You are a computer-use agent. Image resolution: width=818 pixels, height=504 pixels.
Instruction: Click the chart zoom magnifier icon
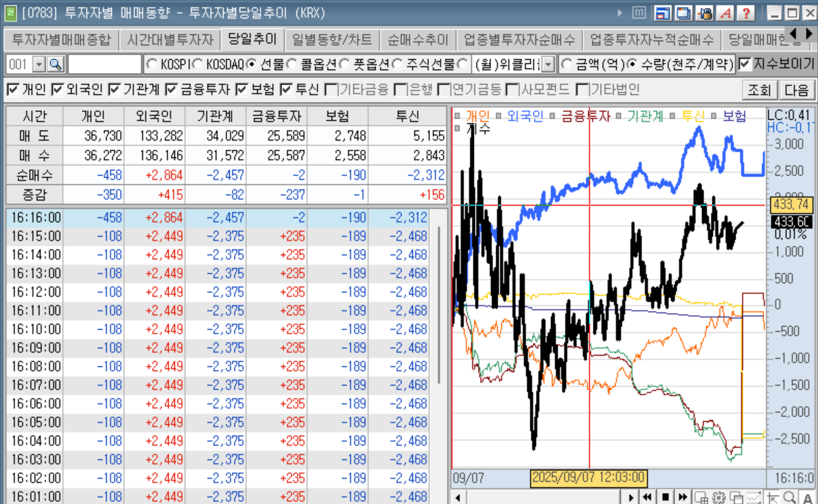click(x=790, y=497)
